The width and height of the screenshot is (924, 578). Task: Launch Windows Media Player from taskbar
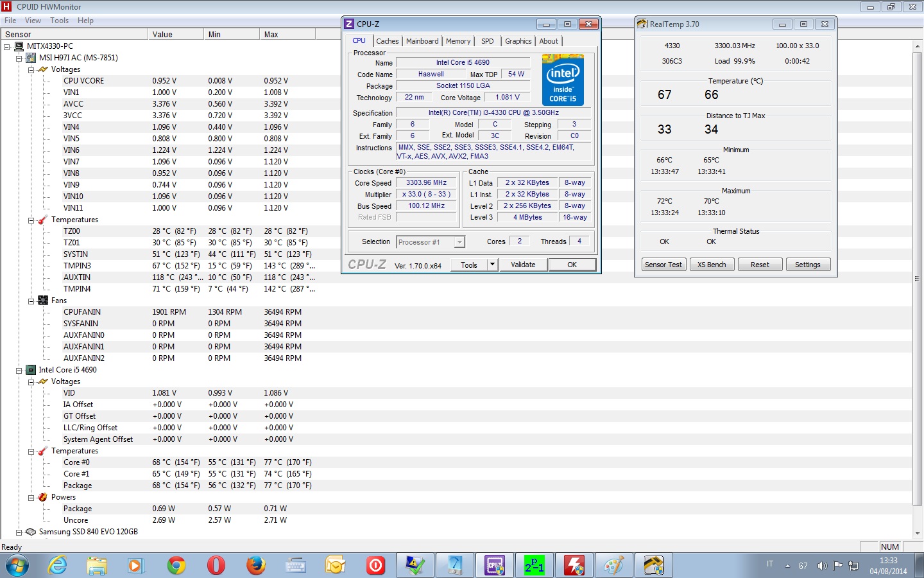point(135,566)
